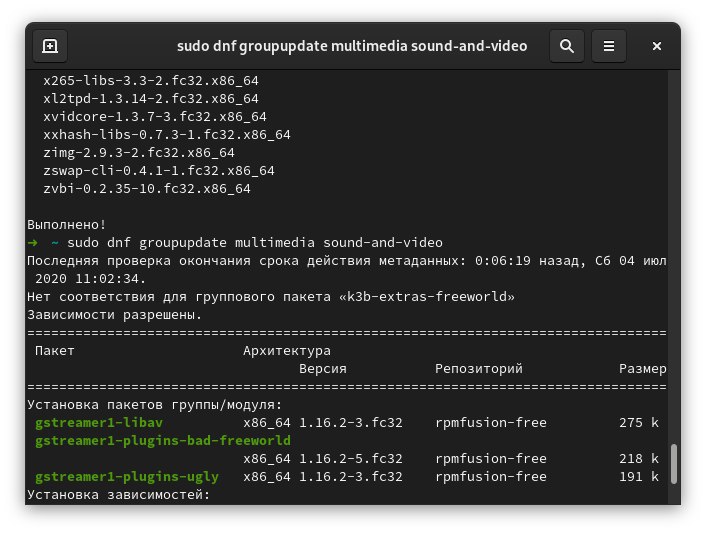This screenshot has height=533, width=706.
Task: Click the Размер column header
Action: click(x=643, y=369)
